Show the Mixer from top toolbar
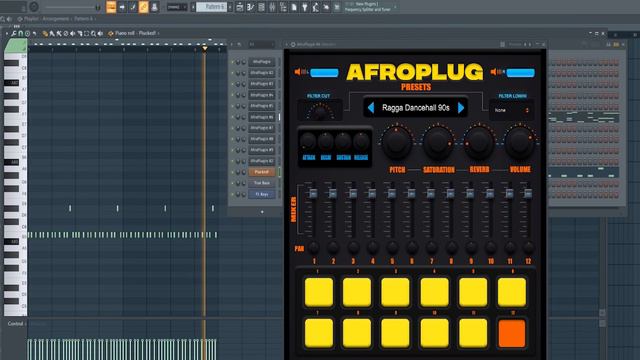This screenshot has width=640, height=360. [x=272, y=7]
